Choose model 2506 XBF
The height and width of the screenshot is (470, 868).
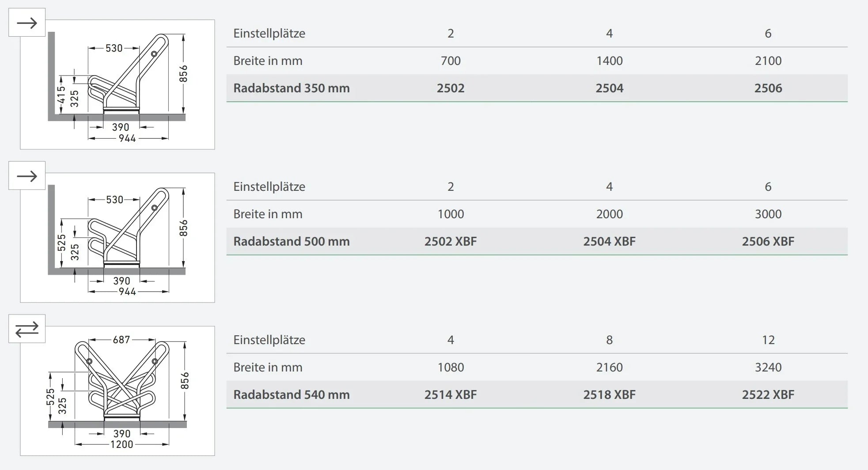[x=768, y=241]
